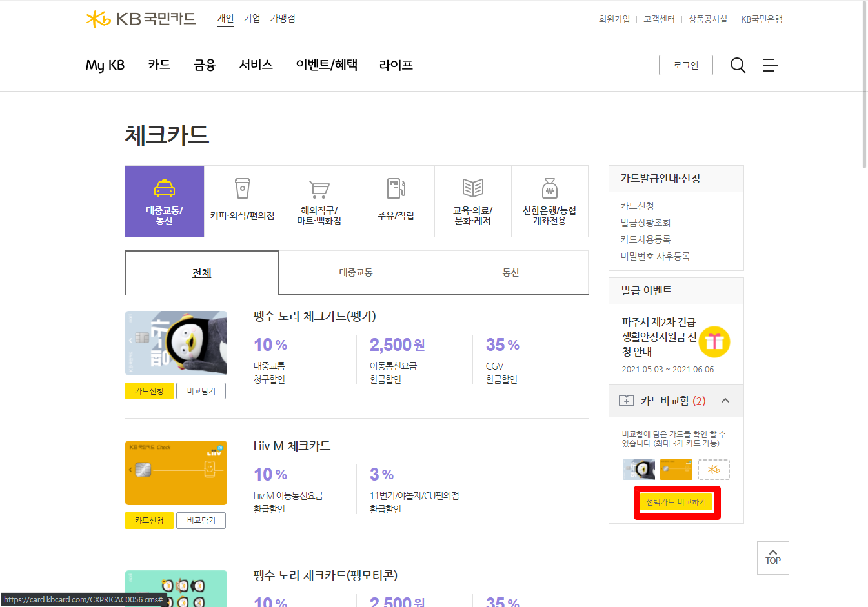Click 카드신청 for 펭수 노리 체크카드(펭카)
The height and width of the screenshot is (607, 868).
pyautogui.click(x=149, y=391)
